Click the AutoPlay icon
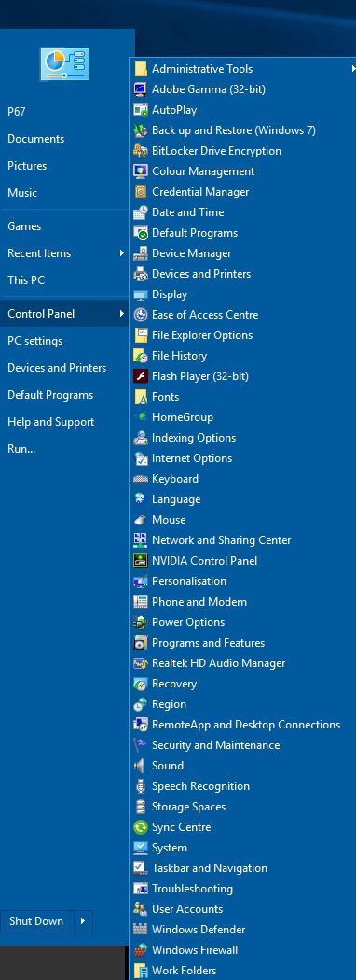356x980 pixels. (141, 110)
